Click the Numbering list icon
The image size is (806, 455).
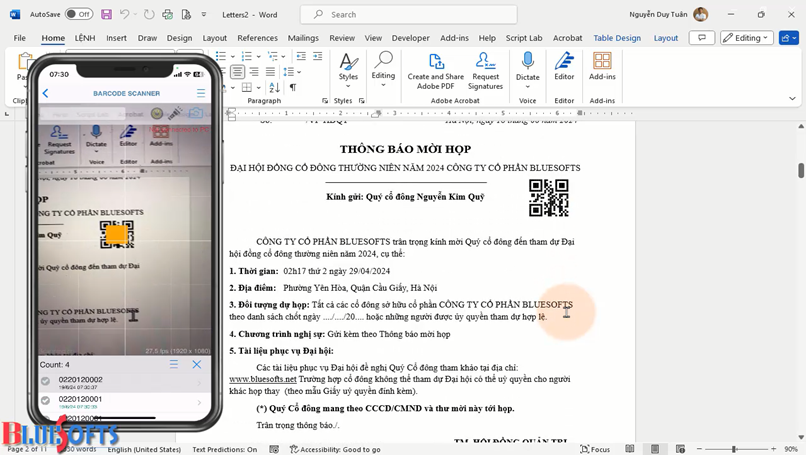click(x=247, y=56)
